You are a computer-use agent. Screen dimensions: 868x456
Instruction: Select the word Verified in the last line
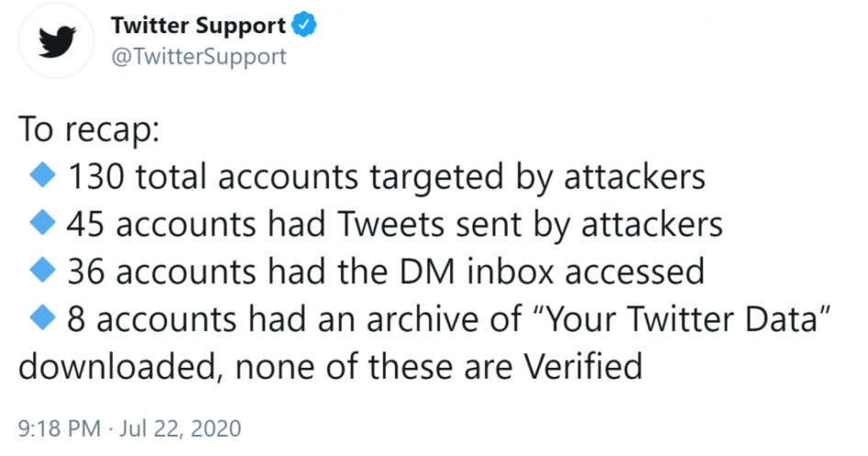(x=583, y=367)
